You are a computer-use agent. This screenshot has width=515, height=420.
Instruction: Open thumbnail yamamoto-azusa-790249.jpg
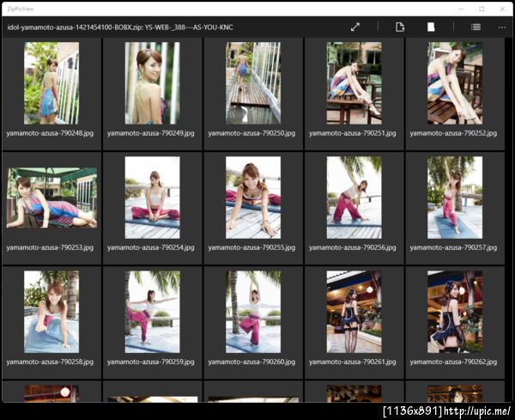[153, 82]
